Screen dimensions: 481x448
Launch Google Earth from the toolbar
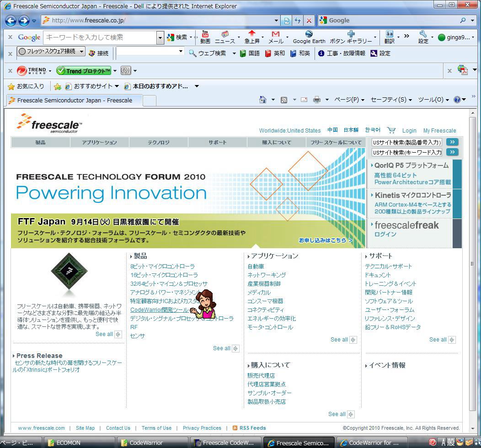click(309, 37)
